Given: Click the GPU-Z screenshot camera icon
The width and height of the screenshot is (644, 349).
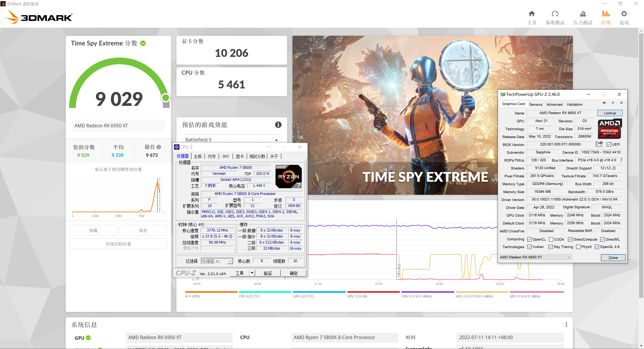Looking at the screenshot, I should (x=604, y=103).
